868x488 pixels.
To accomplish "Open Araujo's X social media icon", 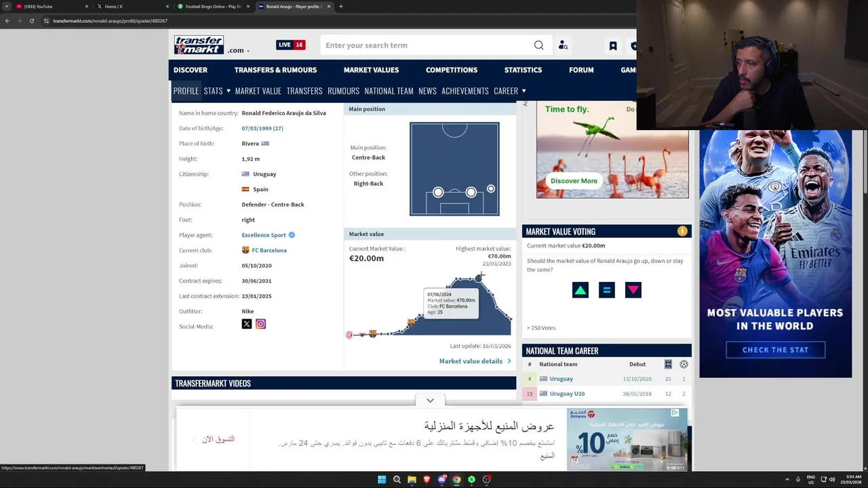I will point(247,324).
